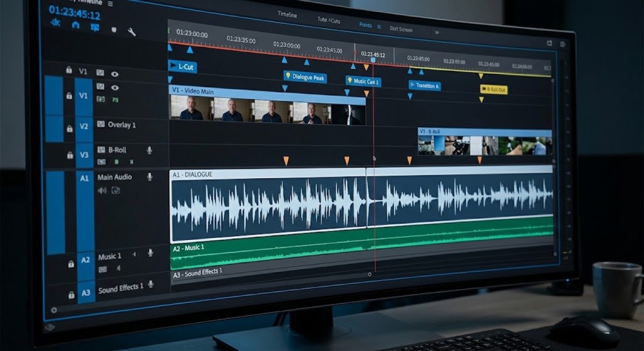Click the track icon on the gray V1 row
Viewport: 644px width, 351px height.
[100, 73]
